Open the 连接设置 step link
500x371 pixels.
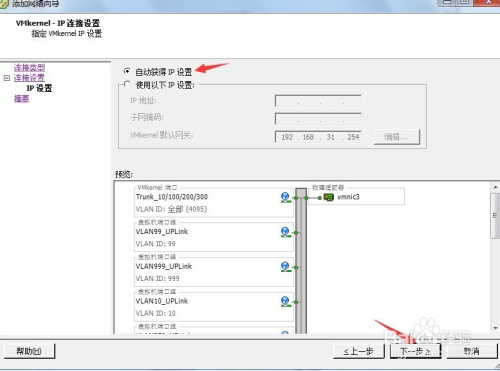[29, 78]
